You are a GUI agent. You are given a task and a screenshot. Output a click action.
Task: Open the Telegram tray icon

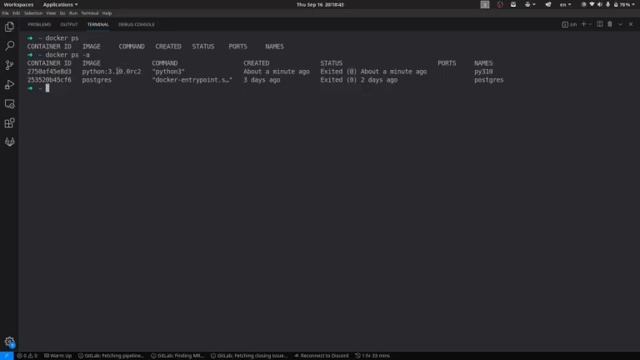coord(548,4)
